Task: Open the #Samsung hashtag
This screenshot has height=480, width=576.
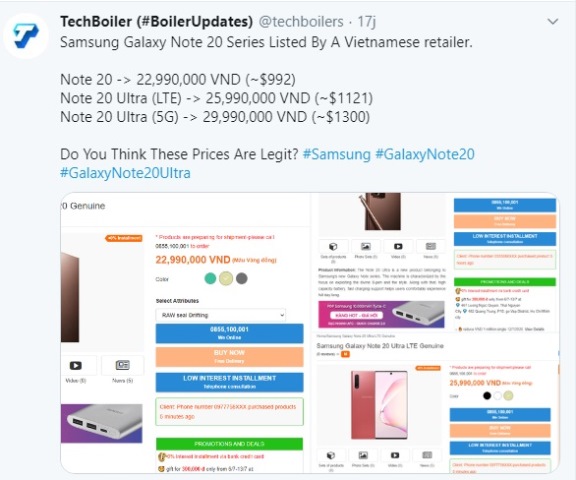Action: pos(336,154)
